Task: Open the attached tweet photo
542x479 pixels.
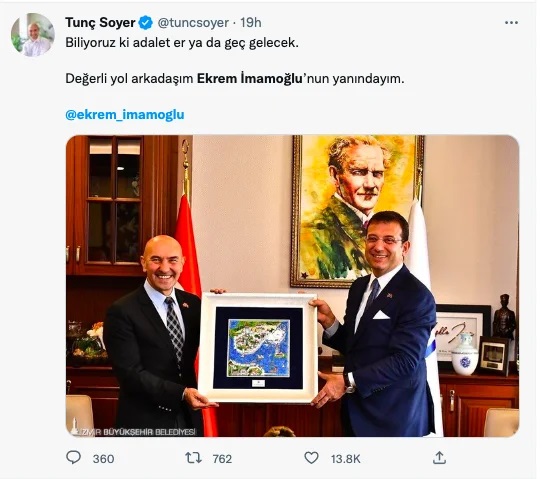Action: click(x=292, y=286)
